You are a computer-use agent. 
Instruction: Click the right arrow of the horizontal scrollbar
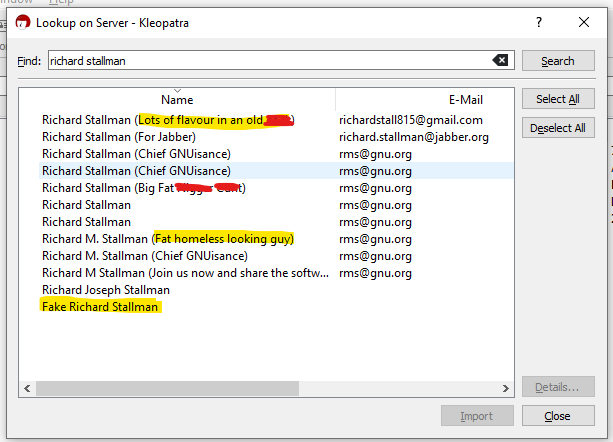505,388
